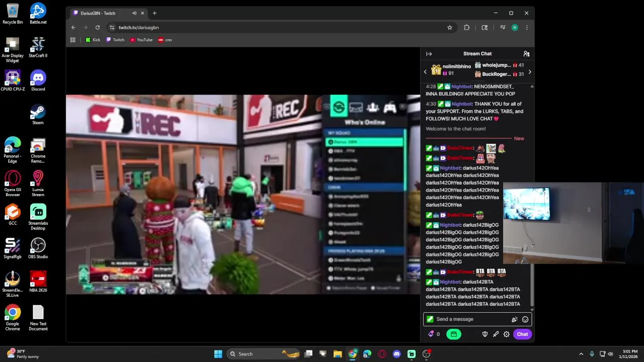The image size is (644, 362).
Task: Open Chrome media controls icon
Action: click(503, 28)
